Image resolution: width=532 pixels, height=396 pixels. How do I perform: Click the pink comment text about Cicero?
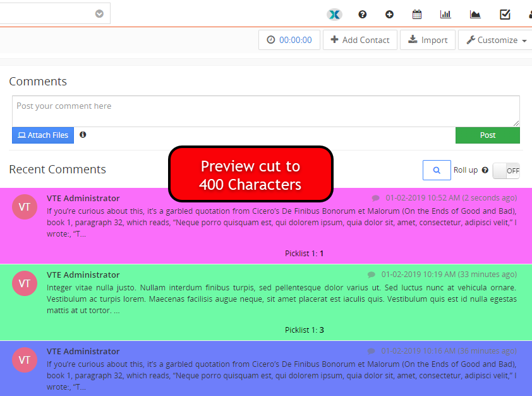pyautogui.click(x=282, y=223)
